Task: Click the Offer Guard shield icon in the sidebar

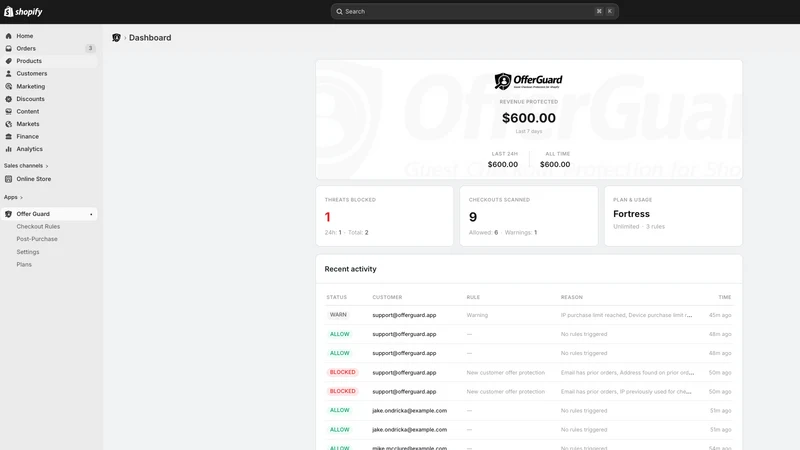Action: (x=9, y=214)
